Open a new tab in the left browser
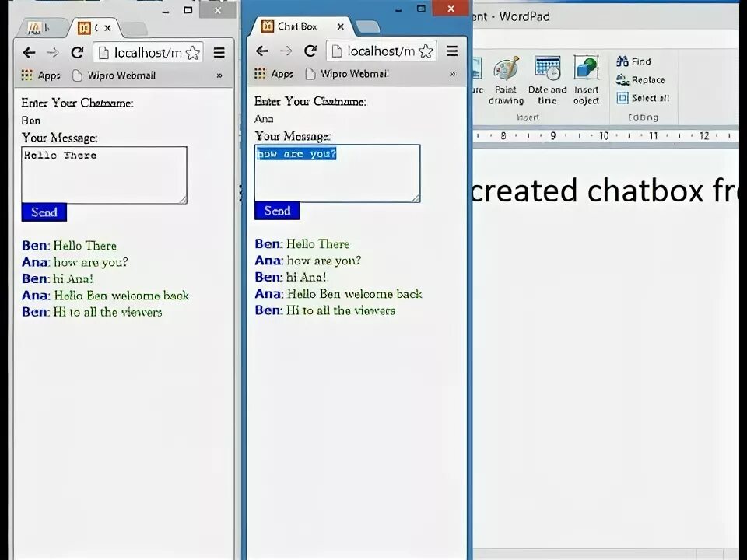 [135, 29]
